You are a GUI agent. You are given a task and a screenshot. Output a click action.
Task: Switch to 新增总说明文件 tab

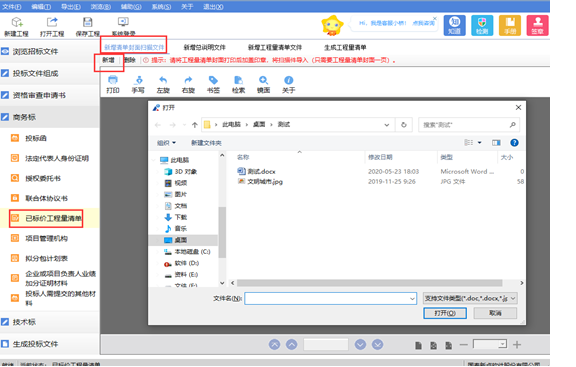click(205, 47)
